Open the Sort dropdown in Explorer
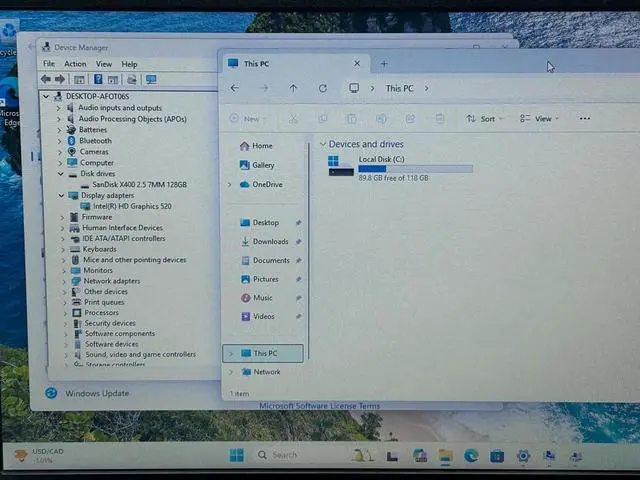640x480 pixels. pos(482,118)
